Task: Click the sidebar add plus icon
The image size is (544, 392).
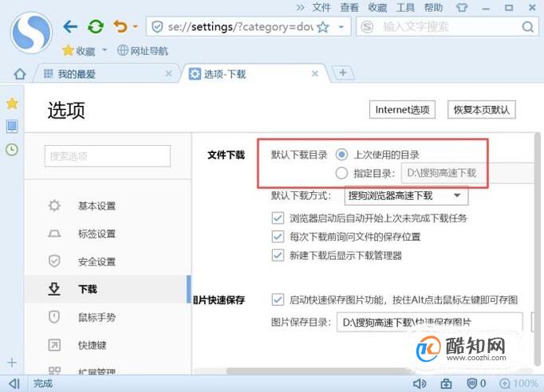Action: click(x=12, y=363)
